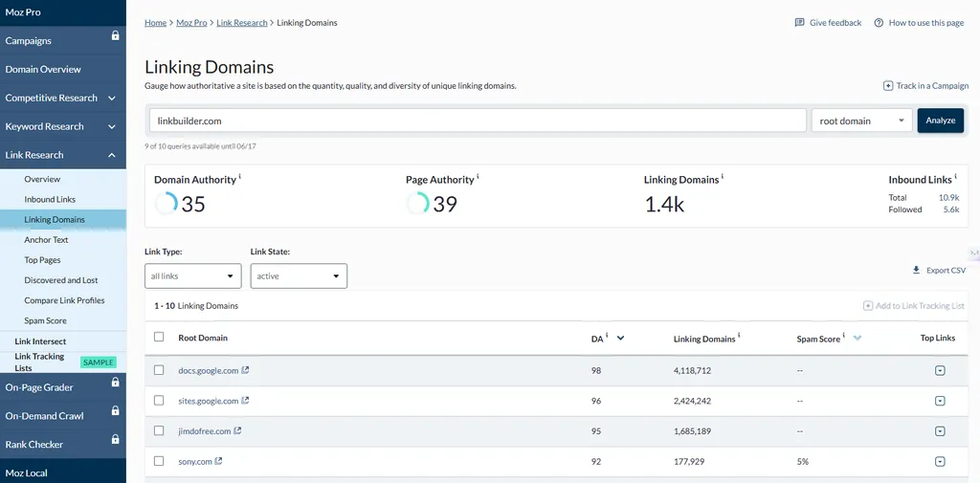Image resolution: width=980 pixels, height=483 pixels.
Task: Click the info icon on DA column header
Action: pyautogui.click(x=607, y=336)
